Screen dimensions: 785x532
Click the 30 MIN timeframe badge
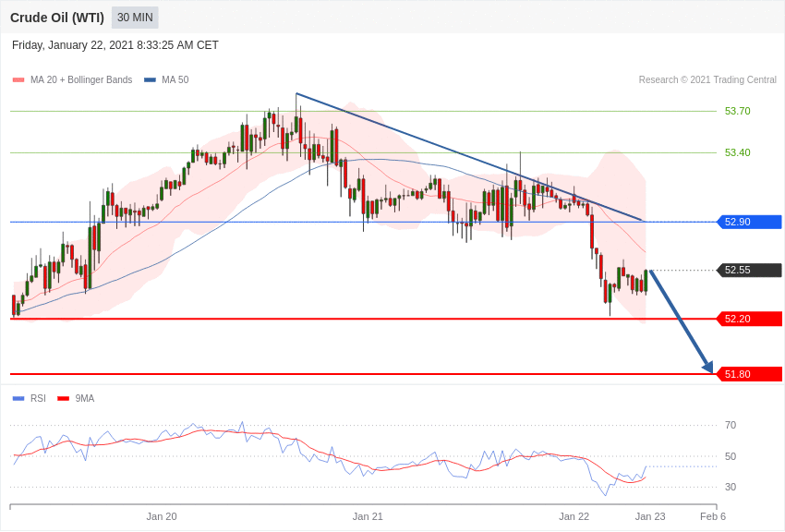click(135, 18)
